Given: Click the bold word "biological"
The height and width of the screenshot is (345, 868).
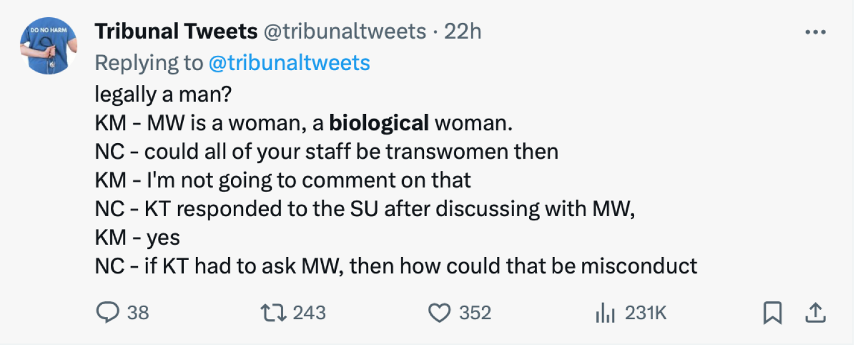Looking at the screenshot, I should (379, 122).
